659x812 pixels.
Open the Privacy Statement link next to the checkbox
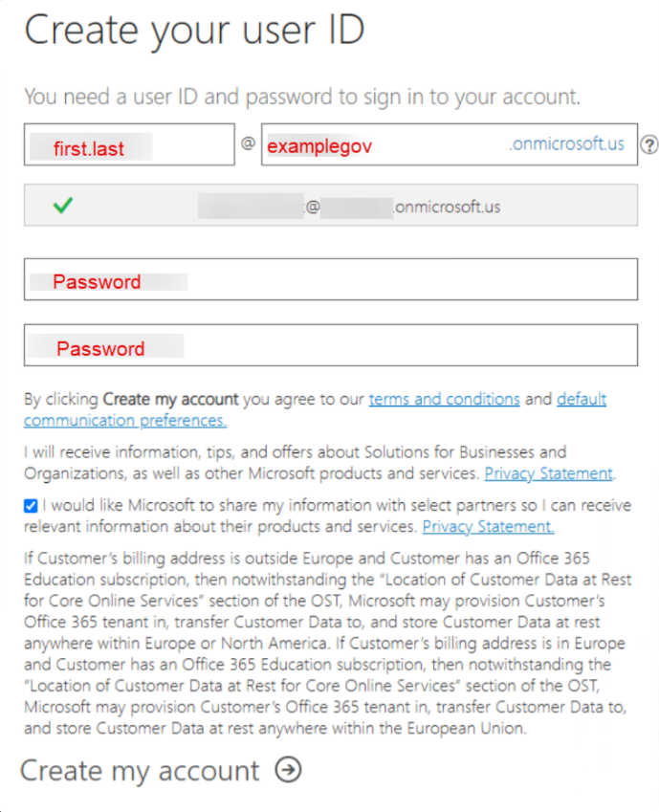[488, 526]
